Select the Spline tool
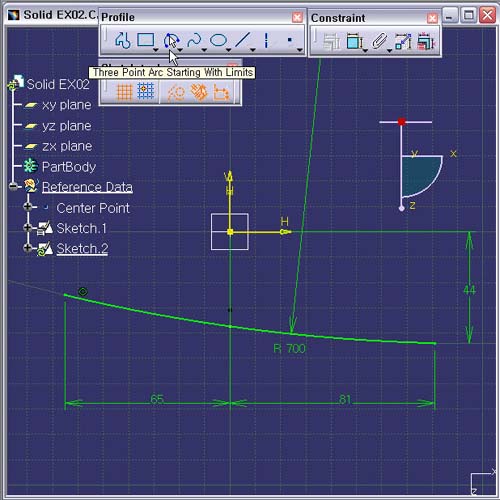The width and height of the screenshot is (500, 500). (194, 40)
